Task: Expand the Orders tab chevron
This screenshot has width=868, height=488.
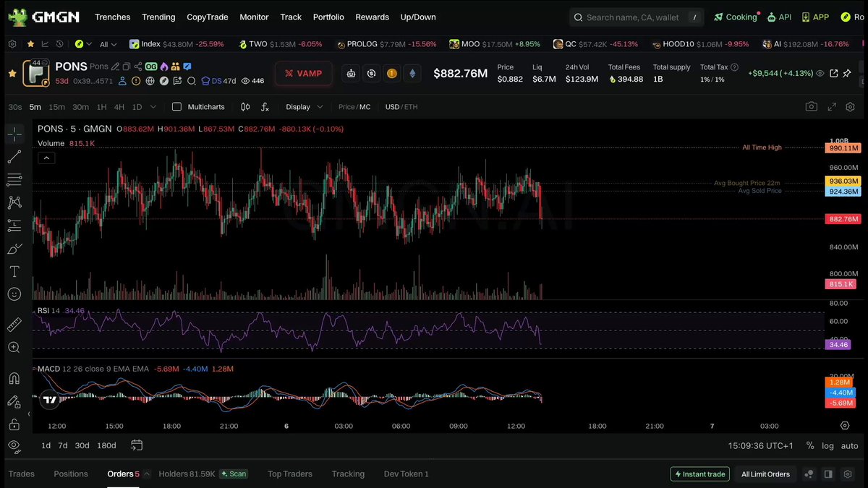Action: click(147, 474)
